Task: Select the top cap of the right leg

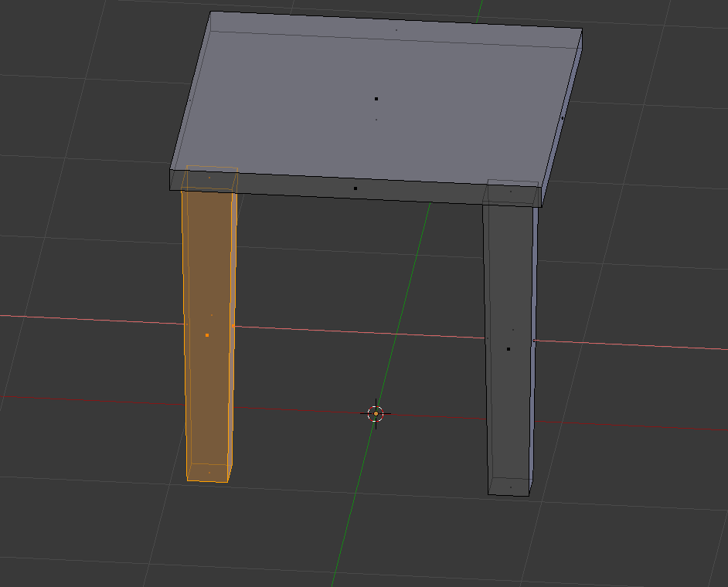Action: [511, 192]
